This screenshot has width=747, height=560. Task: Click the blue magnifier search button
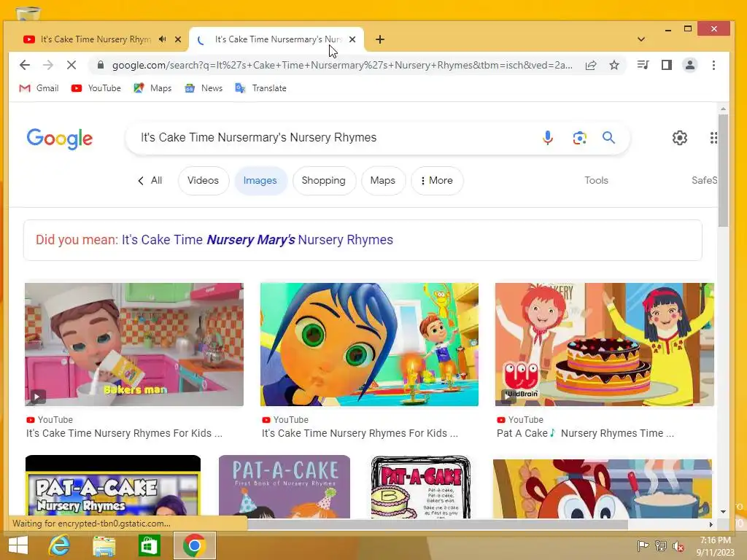[608, 138]
